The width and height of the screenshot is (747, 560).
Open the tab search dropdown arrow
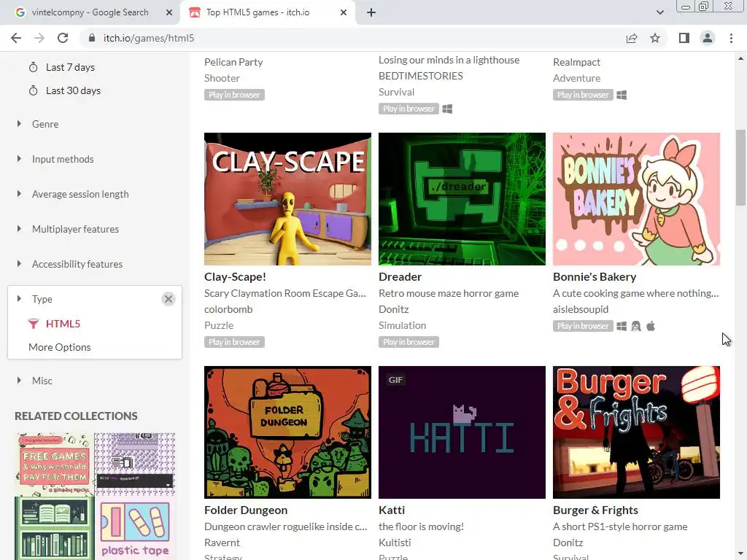point(659,12)
